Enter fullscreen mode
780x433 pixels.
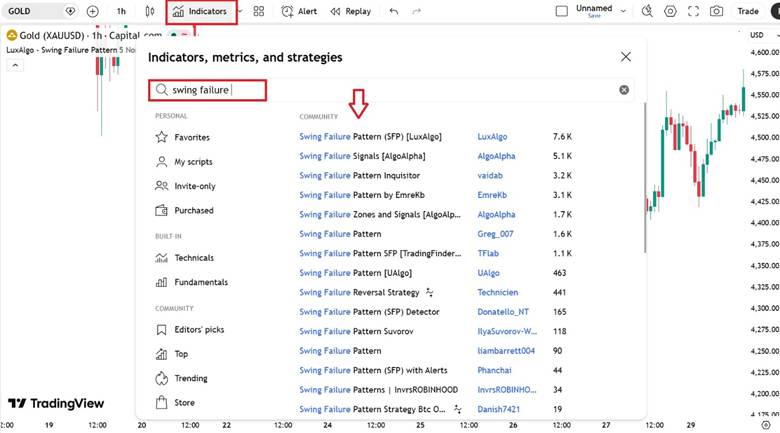tap(693, 11)
